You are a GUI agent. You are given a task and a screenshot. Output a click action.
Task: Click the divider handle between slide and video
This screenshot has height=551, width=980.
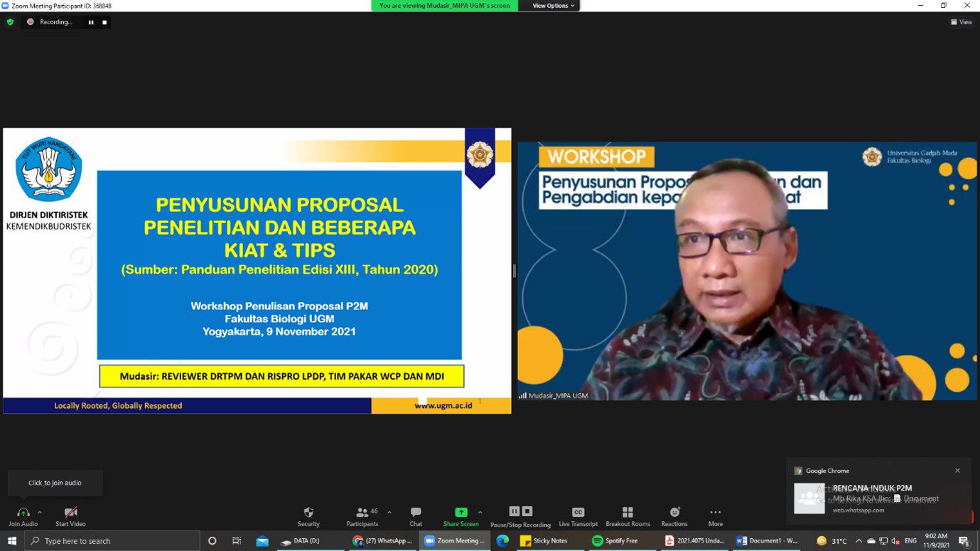(x=514, y=271)
